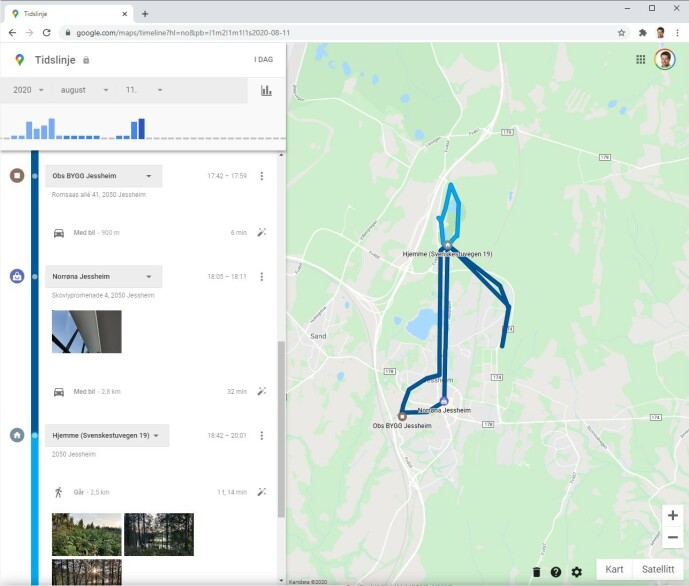This screenshot has height=586, width=689.
Task: Select the tallest dark blue bar in chart
Action: tap(141, 129)
